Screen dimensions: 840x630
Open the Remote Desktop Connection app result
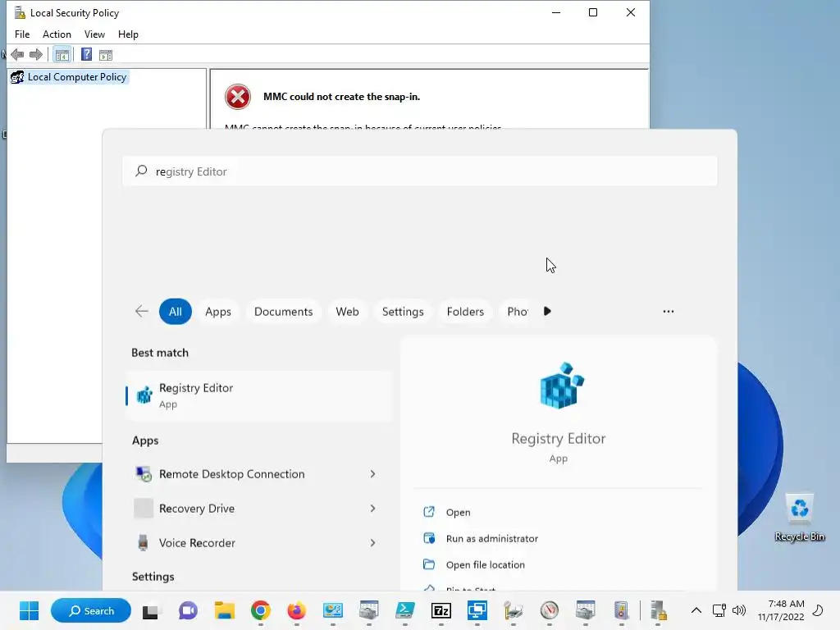click(231, 474)
